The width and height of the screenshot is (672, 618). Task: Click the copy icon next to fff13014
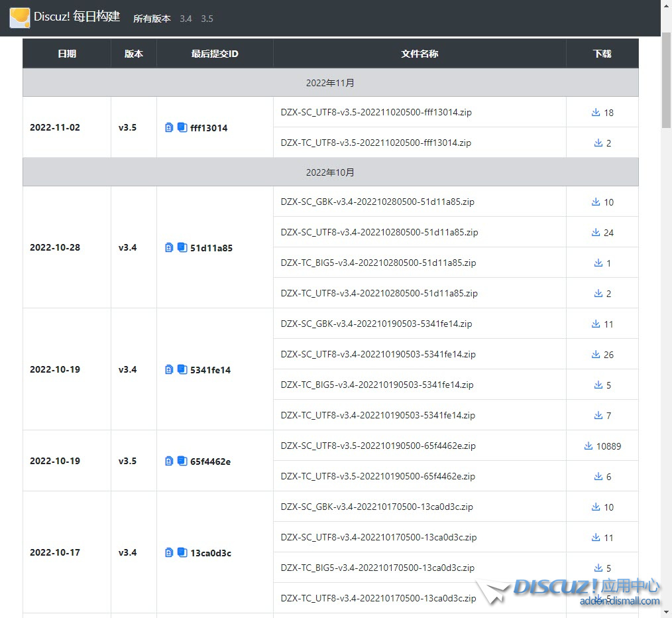coord(182,127)
